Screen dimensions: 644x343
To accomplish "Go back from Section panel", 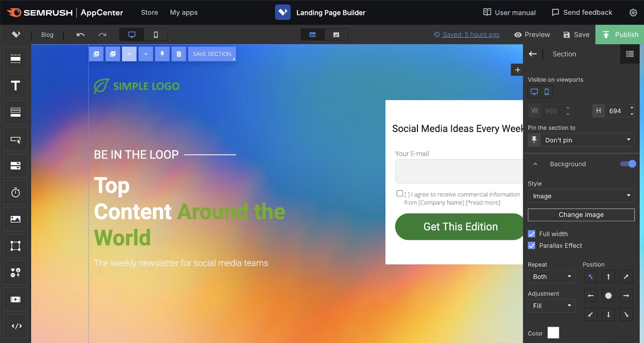I will click(533, 54).
